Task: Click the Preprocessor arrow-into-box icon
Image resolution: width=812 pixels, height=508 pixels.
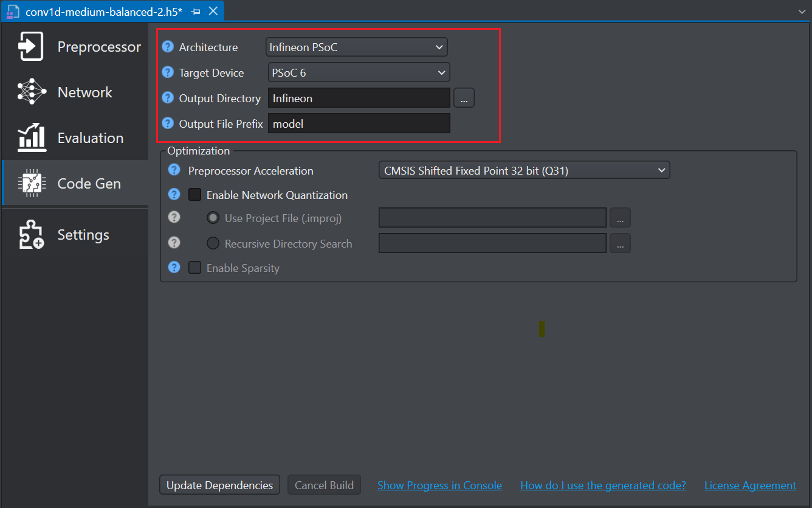Action: click(30, 47)
